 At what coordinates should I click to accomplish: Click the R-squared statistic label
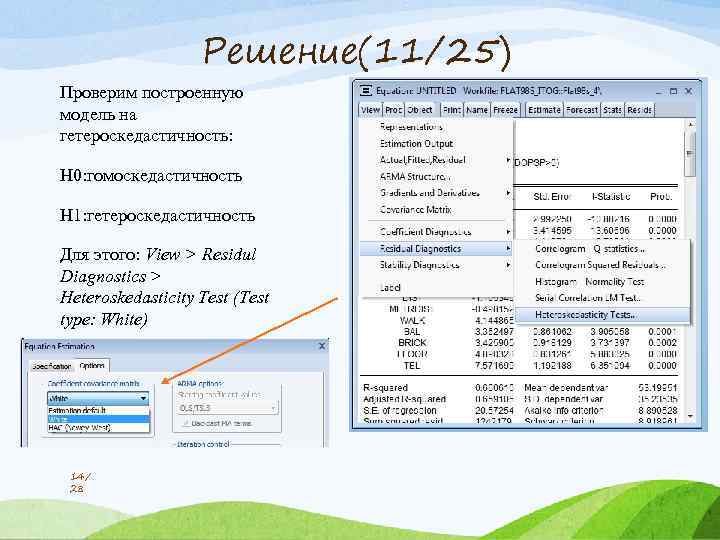(x=385, y=388)
